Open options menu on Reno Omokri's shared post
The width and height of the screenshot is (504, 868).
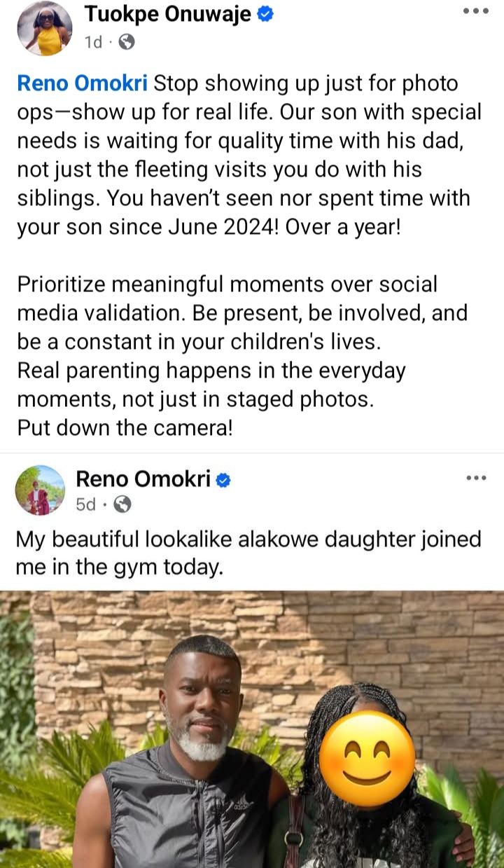475,478
